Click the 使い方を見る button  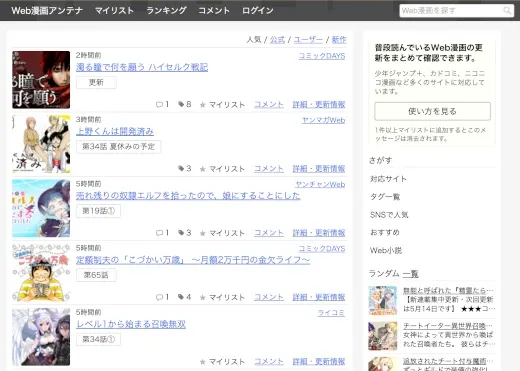pos(432,111)
